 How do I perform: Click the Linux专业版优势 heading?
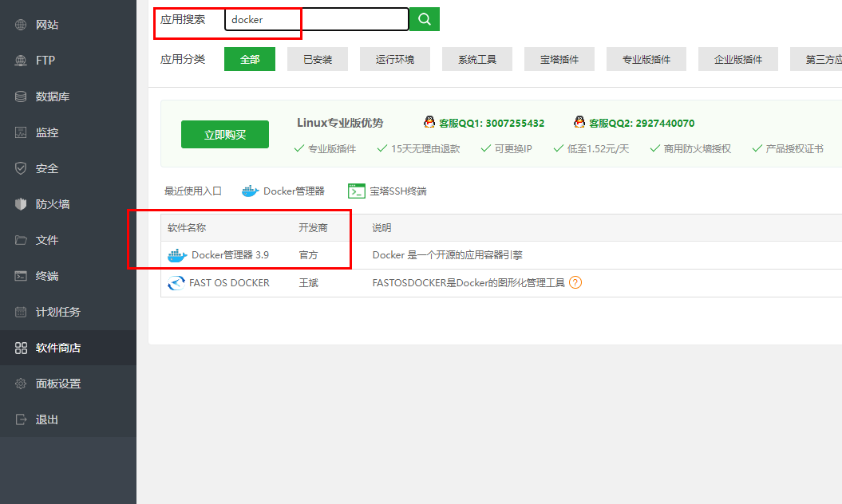[340, 123]
